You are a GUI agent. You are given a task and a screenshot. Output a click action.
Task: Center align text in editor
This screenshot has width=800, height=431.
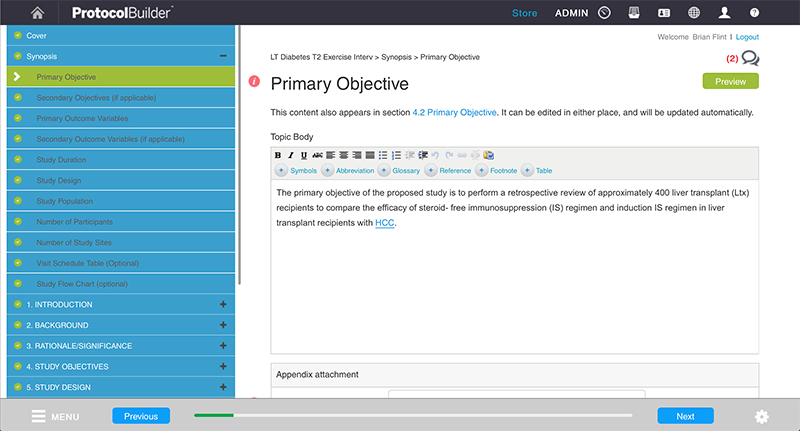(x=344, y=155)
